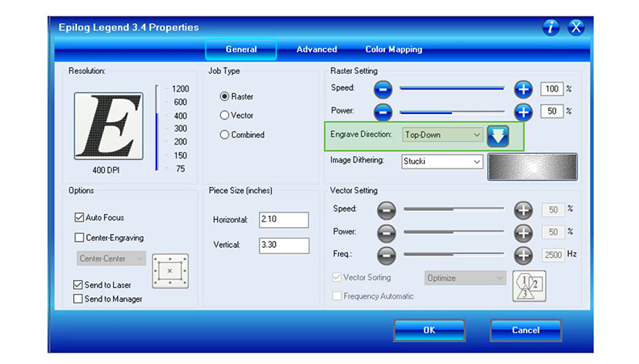Screen dimensions: 639x364
Task: Click the Horizontal piece size field
Action: click(x=284, y=219)
